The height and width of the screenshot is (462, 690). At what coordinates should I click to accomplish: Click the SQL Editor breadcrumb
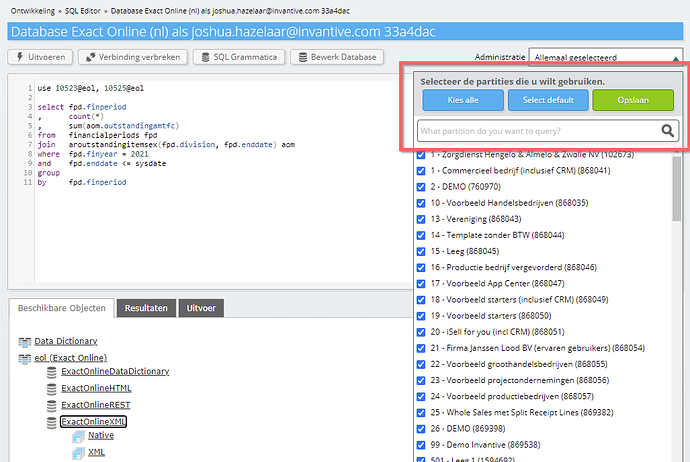click(83, 11)
